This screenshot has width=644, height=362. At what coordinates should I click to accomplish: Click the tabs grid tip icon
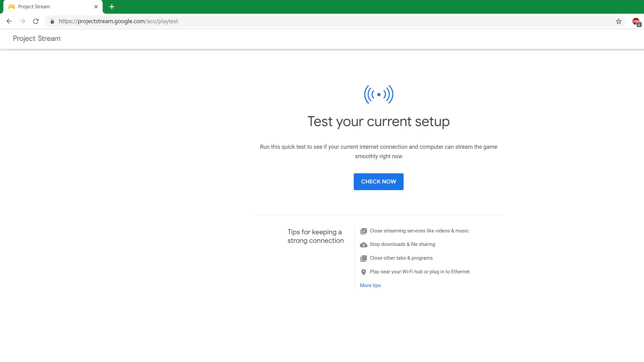pos(363,258)
